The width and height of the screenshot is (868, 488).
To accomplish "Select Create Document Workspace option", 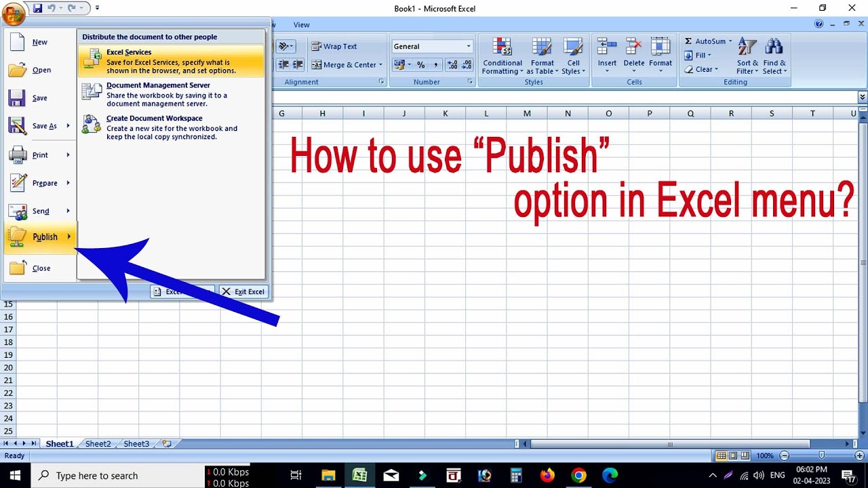I will pyautogui.click(x=172, y=127).
